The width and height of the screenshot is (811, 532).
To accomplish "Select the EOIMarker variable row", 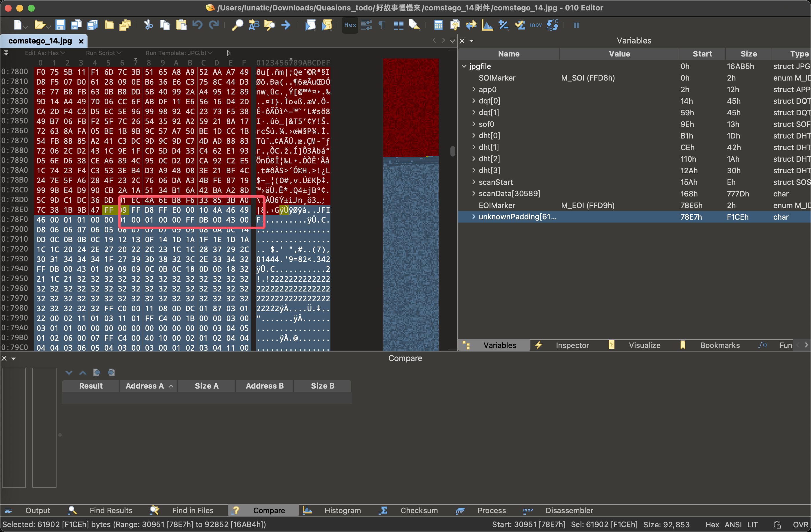I will [x=497, y=205].
